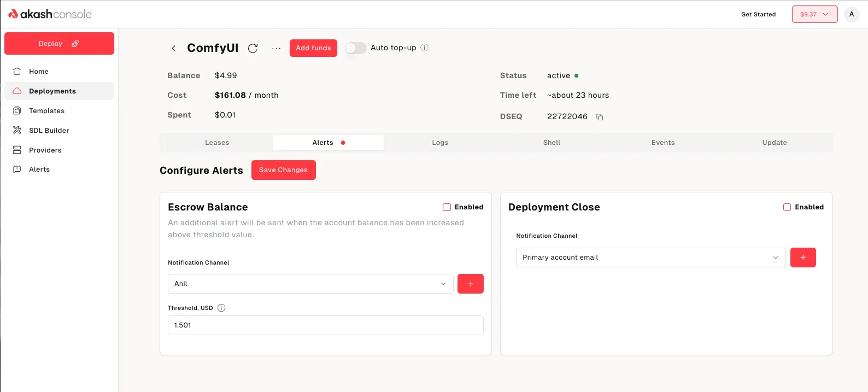Image resolution: width=868 pixels, height=392 pixels.
Task: Click the Auto top-up info icon
Action: point(424,48)
